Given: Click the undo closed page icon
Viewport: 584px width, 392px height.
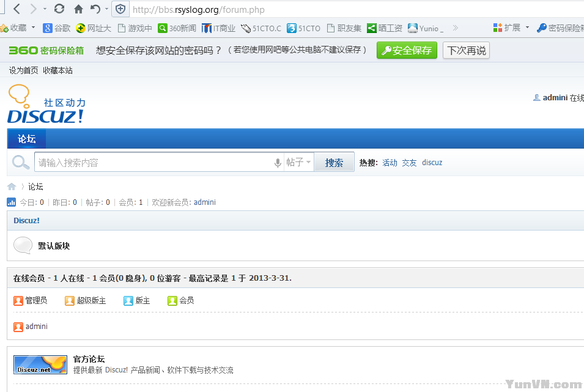Looking at the screenshot, I should point(96,9).
